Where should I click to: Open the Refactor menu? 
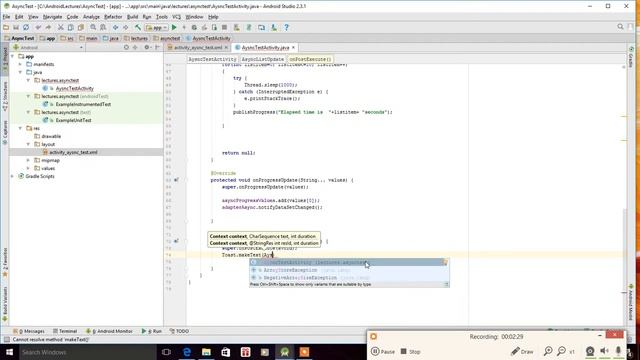113,17
